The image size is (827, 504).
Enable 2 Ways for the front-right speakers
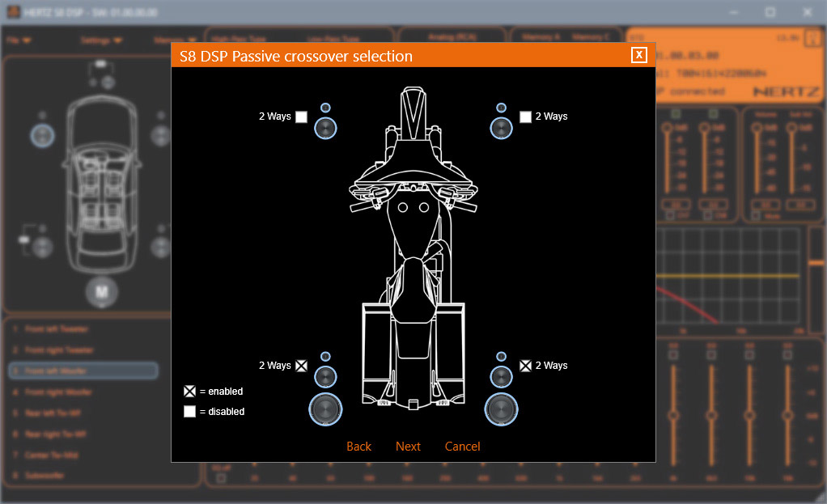(525, 116)
